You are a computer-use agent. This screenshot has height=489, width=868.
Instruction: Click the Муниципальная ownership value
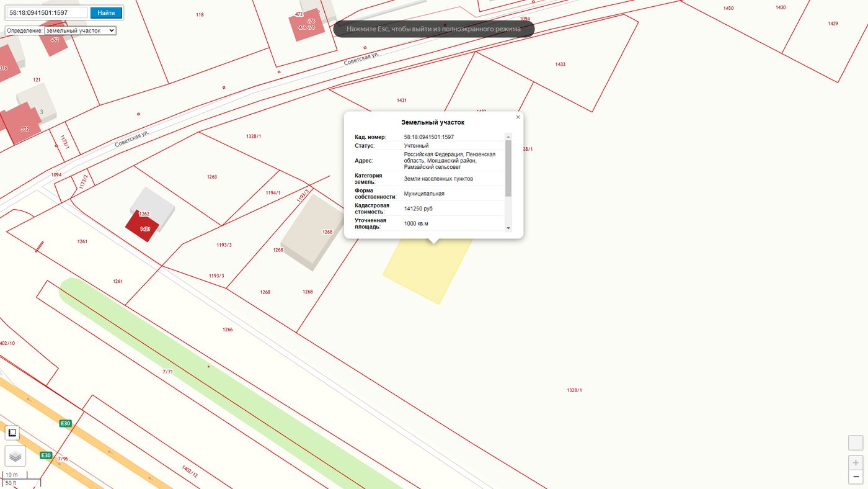tap(424, 194)
